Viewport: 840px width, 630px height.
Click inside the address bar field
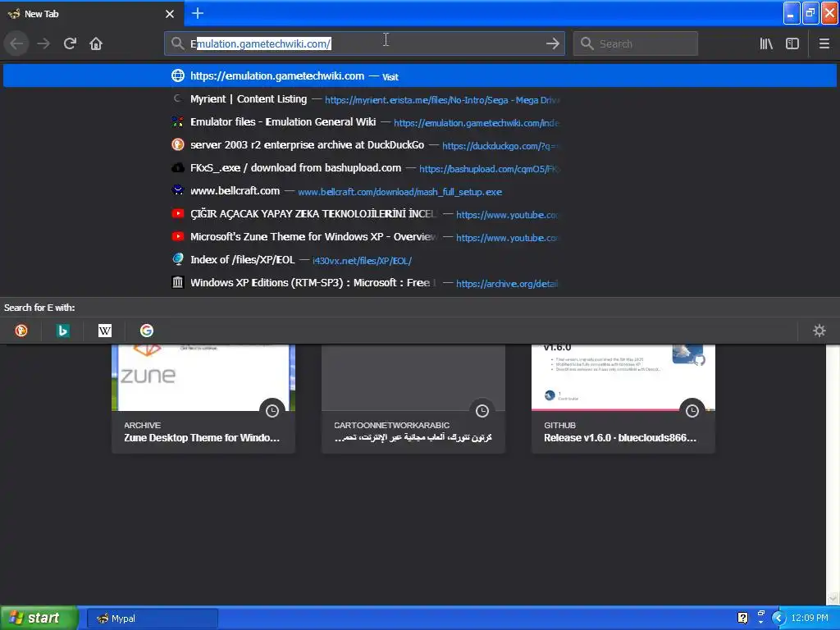coord(364,43)
